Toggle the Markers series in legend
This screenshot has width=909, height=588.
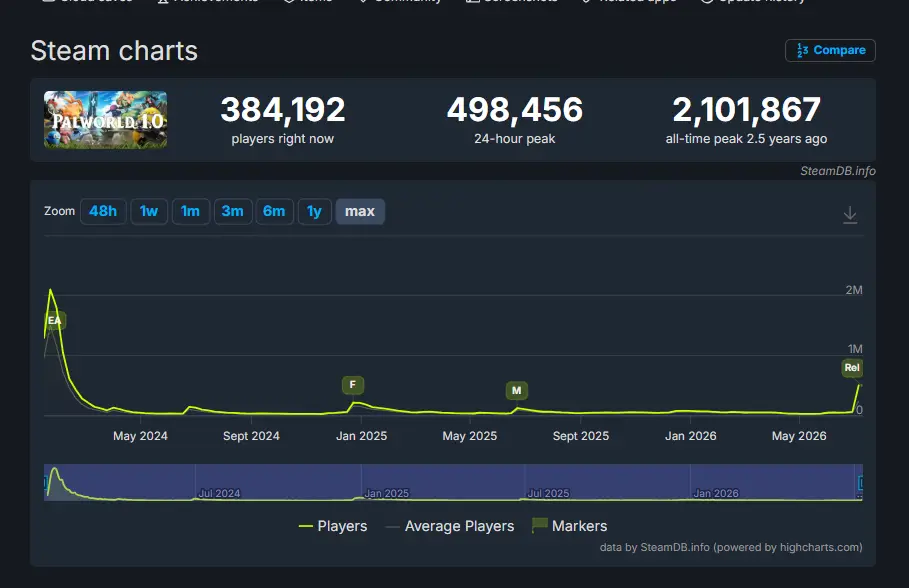click(569, 526)
